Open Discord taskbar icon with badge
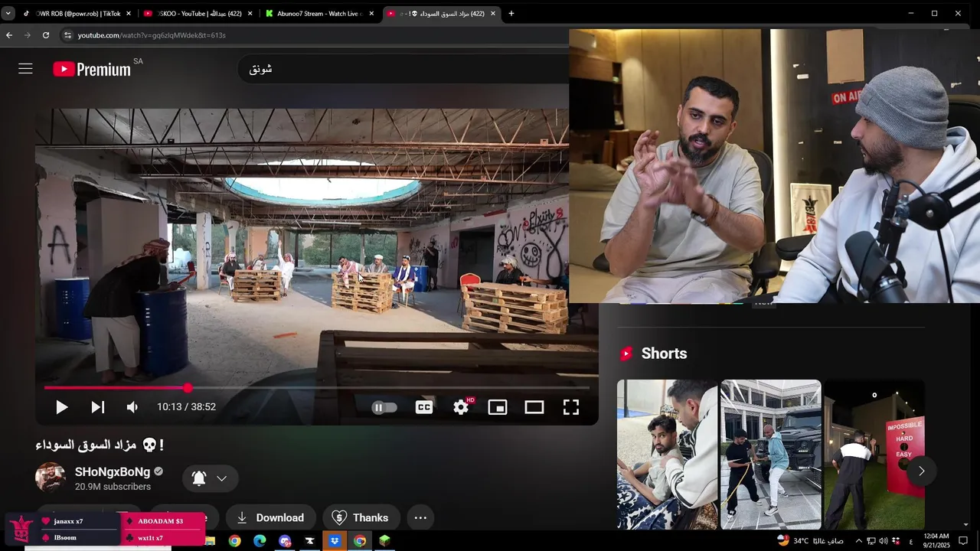Viewport: 980px width, 551px height. click(285, 541)
